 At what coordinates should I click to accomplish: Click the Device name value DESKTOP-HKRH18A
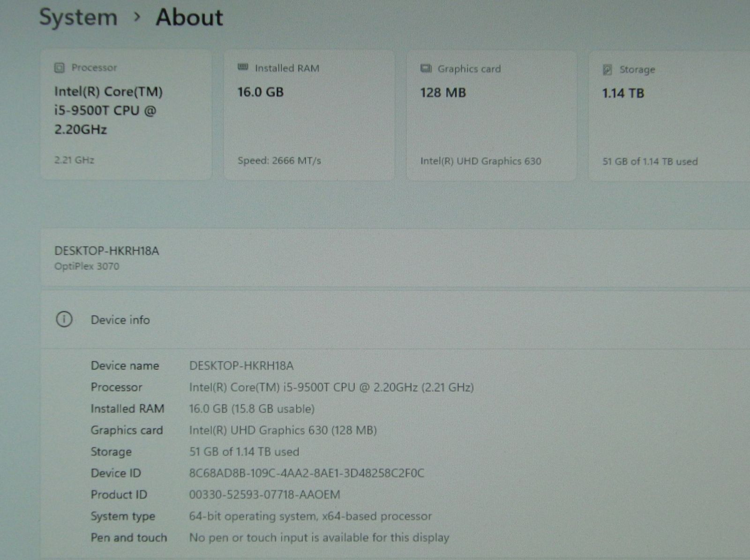[x=241, y=366]
